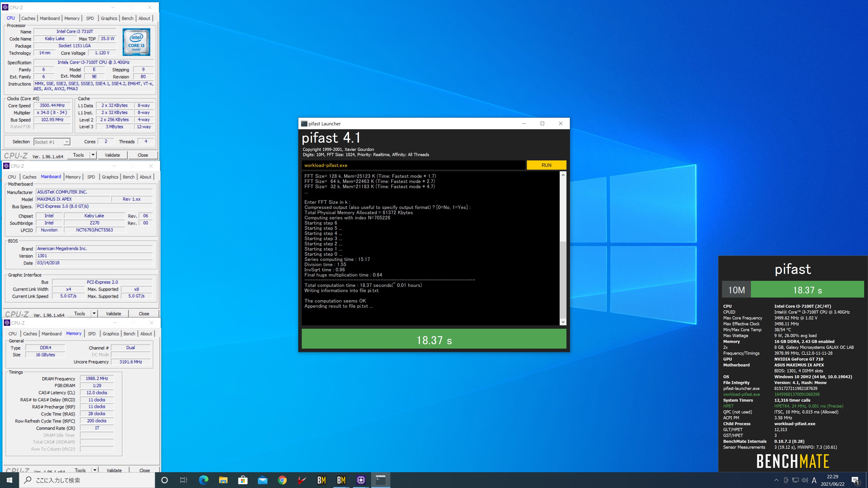Image resolution: width=868 pixels, height=488 pixels.
Task: Click Close button in top CPU-Z window
Action: [x=143, y=155]
